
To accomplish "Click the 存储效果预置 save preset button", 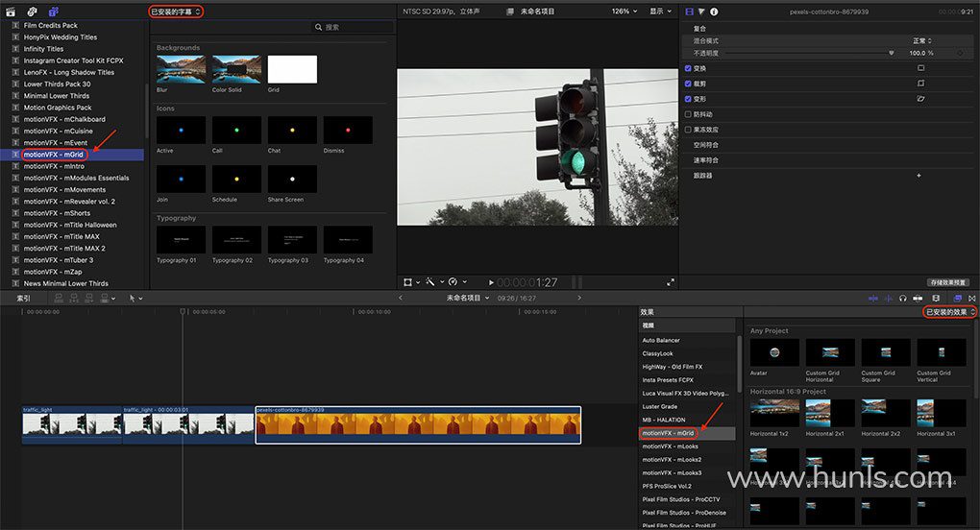I will [x=950, y=282].
